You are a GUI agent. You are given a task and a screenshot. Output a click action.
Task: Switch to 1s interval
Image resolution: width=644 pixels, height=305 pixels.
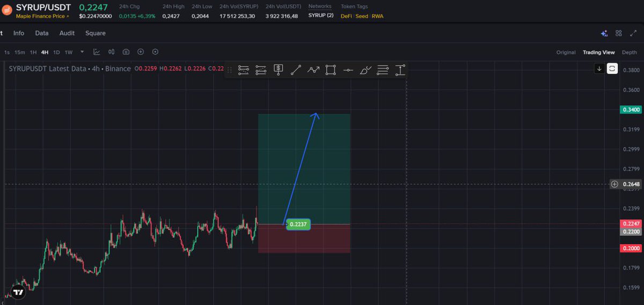coord(7,53)
